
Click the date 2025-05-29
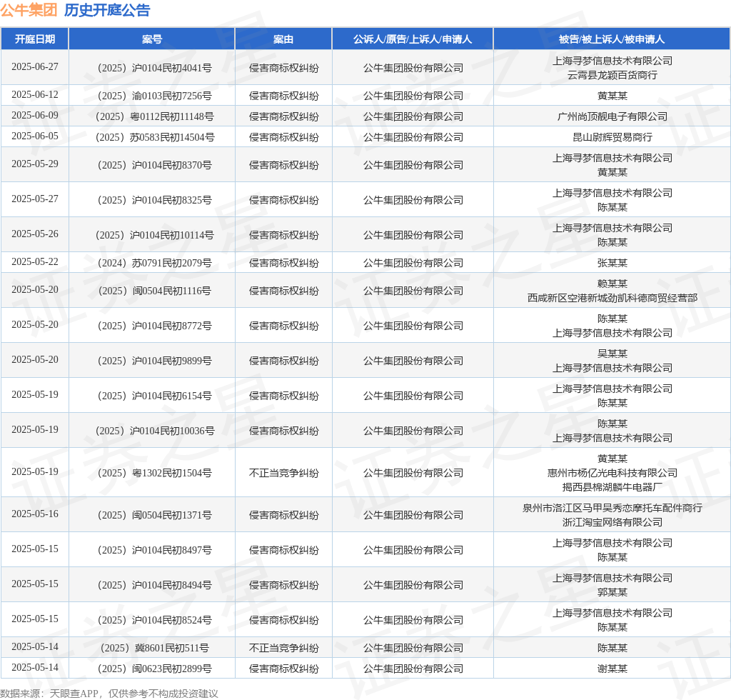point(35,164)
